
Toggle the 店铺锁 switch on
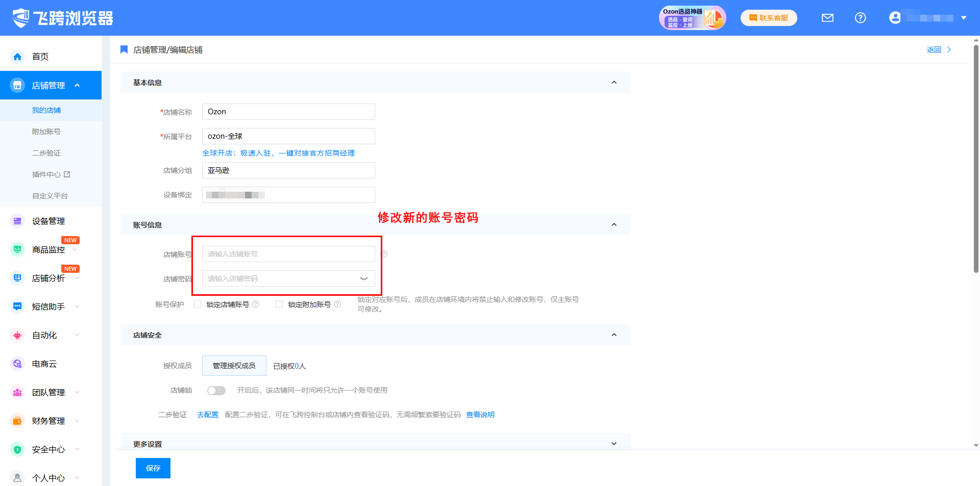pos(216,390)
